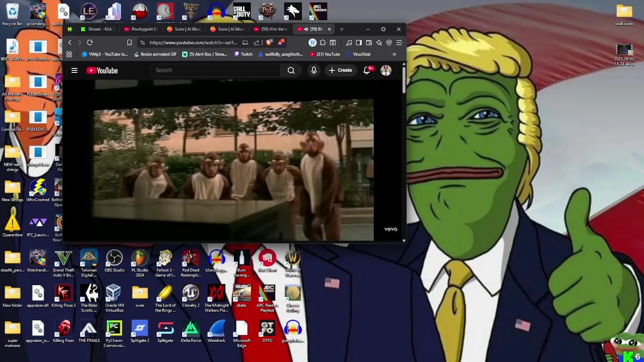This screenshot has width=644, height=362.
Task: Open Leo AI sparkle icon
Action: (x=379, y=43)
